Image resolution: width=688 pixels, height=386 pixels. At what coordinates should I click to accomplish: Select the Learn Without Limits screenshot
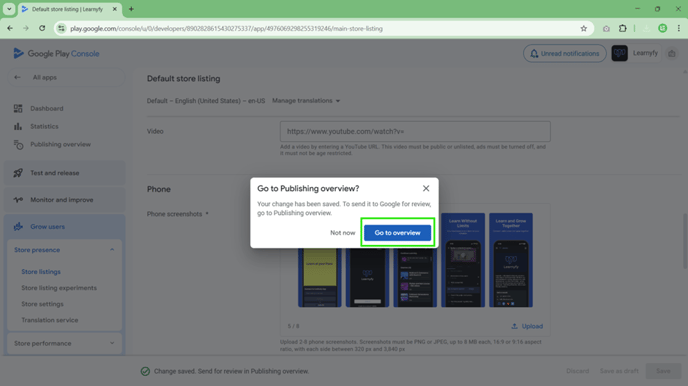tap(462, 260)
